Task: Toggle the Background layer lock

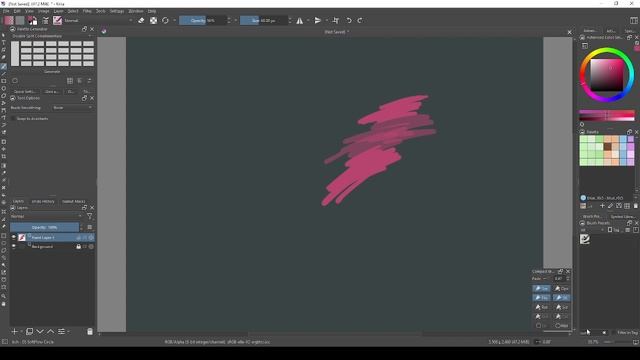Action: click(x=78, y=247)
